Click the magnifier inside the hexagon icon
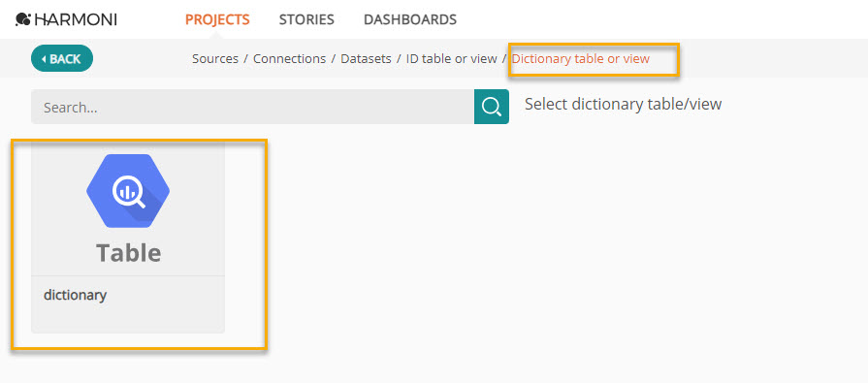The image size is (868, 383). 129,194
